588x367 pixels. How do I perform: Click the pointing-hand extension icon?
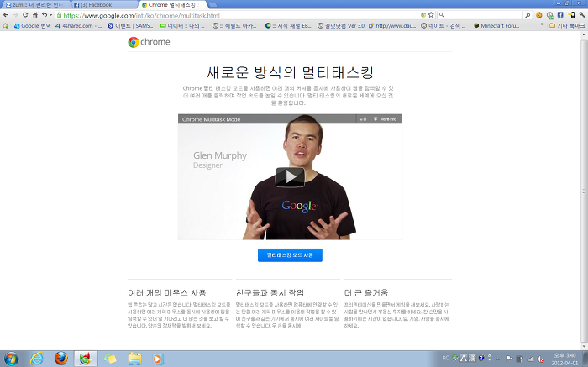[571, 15]
